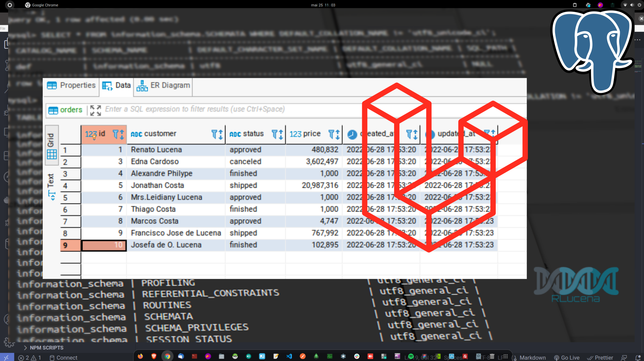Image resolution: width=644 pixels, height=361 pixels.
Task: Open the notes pencil app in the dock
Action: [x=276, y=356]
